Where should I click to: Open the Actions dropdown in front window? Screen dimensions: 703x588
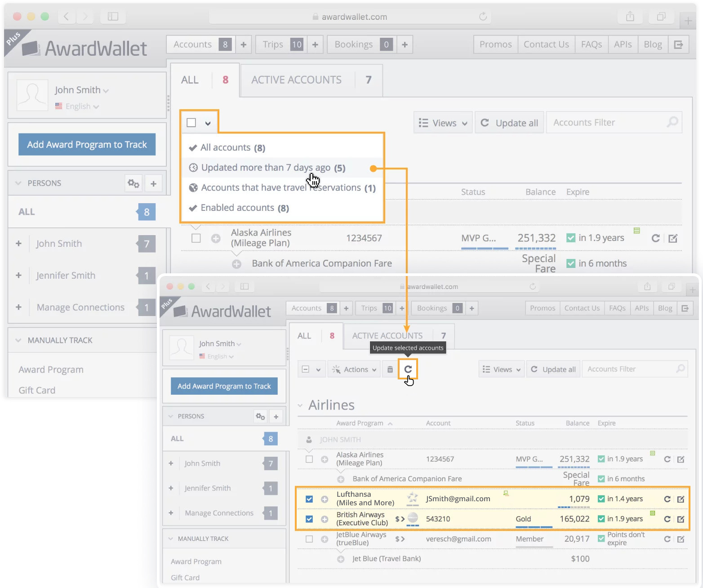click(354, 370)
